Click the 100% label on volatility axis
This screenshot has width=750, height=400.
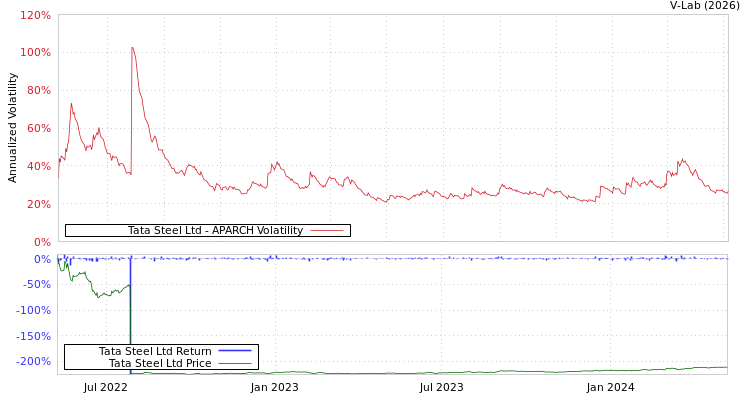(35, 52)
